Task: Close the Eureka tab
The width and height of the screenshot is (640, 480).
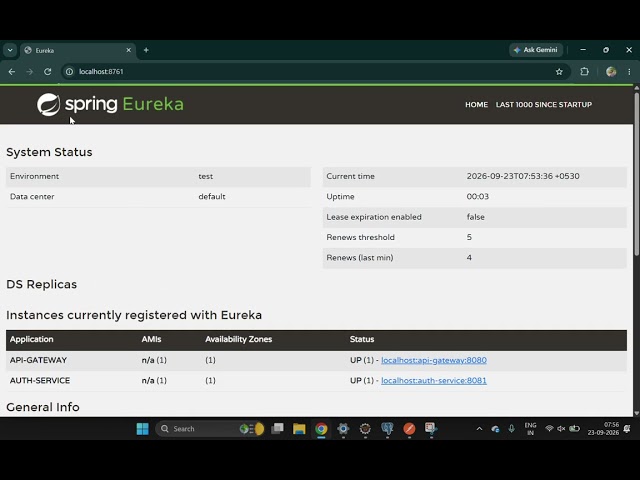Action: [x=129, y=50]
